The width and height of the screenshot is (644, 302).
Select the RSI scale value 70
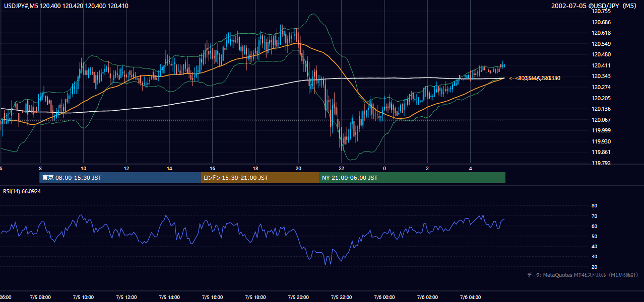coord(594,216)
